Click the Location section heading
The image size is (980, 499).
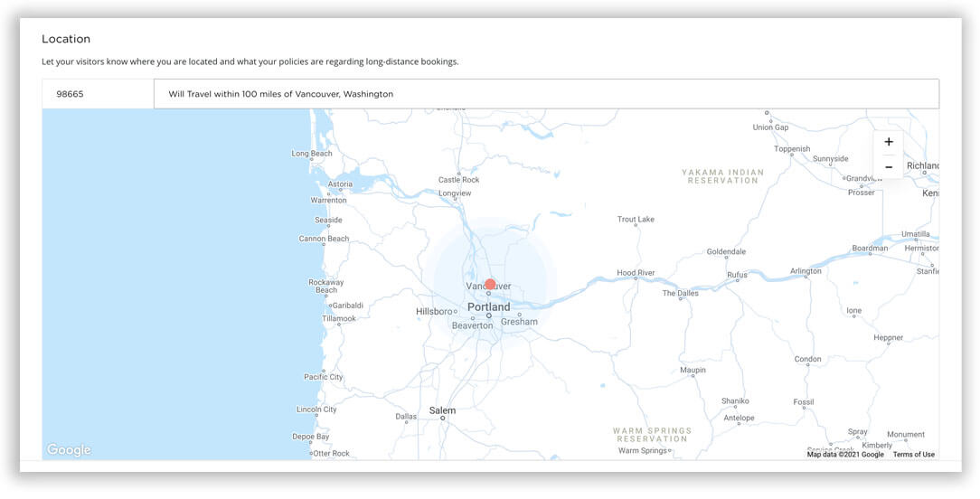pyautogui.click(x=66, y=39)
